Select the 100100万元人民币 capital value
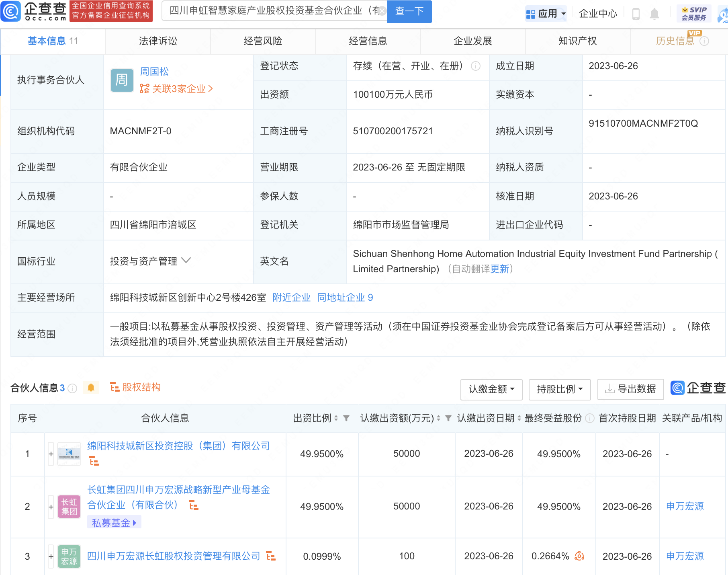The height and width of the screenshot is (575, 728). pyautogui.click(x=393, y=94)
